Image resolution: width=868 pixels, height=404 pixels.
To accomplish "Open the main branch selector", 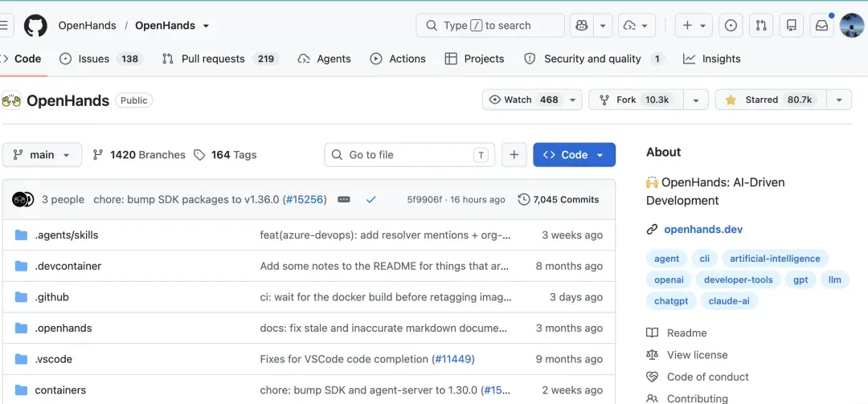I will pos(42,155).
